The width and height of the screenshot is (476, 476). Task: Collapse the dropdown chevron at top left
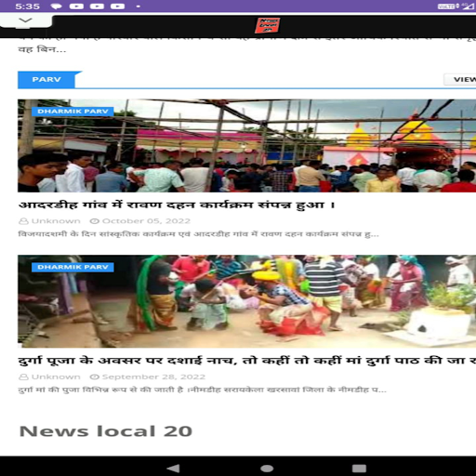click(x=25, y=20)
